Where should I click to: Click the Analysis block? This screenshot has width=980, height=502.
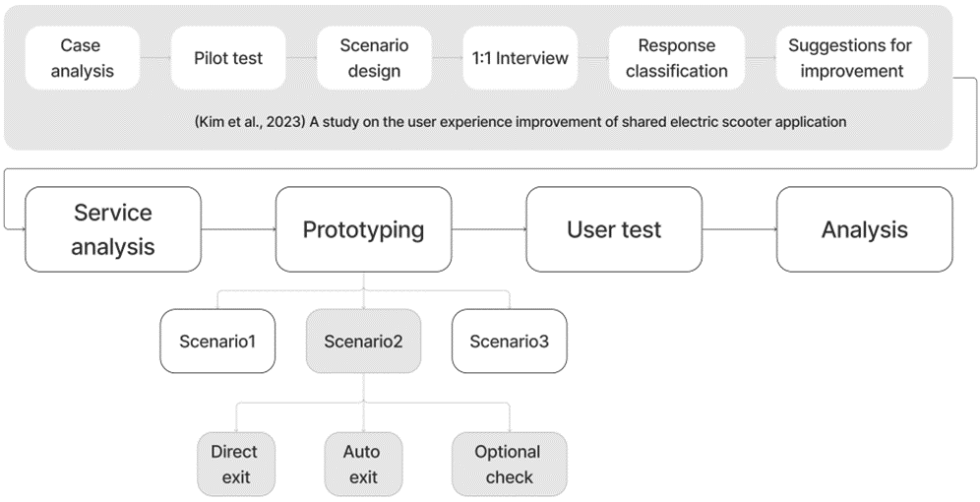pyautogui.click(x=864, y=229)
